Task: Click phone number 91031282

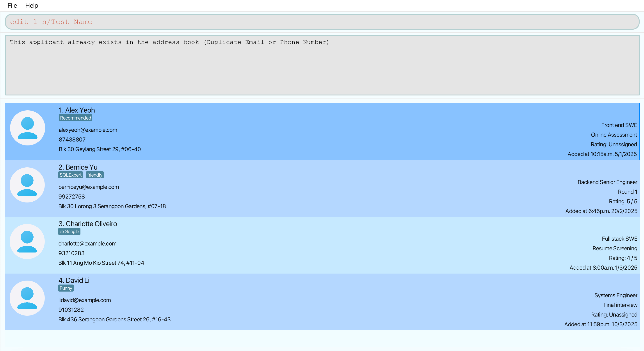Action: pos(71,310)
